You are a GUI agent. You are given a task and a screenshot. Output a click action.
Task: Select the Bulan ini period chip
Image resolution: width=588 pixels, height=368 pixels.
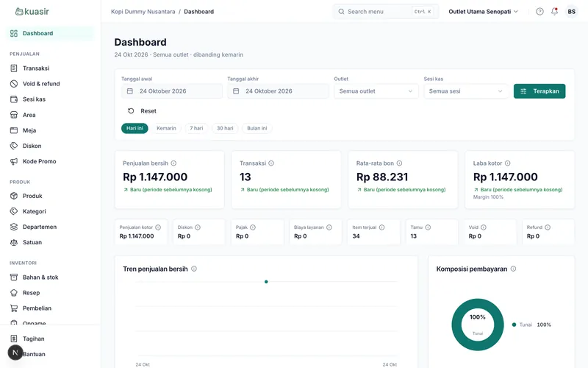tap(257, 128)
